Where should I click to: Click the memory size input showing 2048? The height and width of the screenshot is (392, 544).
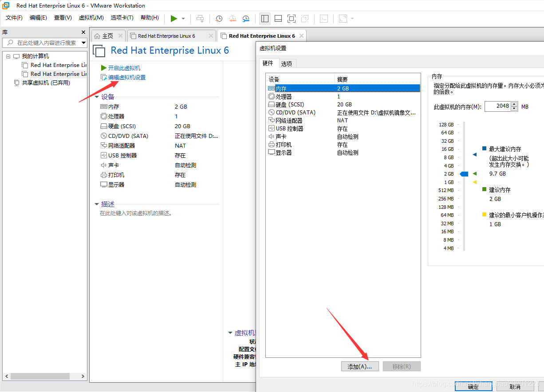498,106
